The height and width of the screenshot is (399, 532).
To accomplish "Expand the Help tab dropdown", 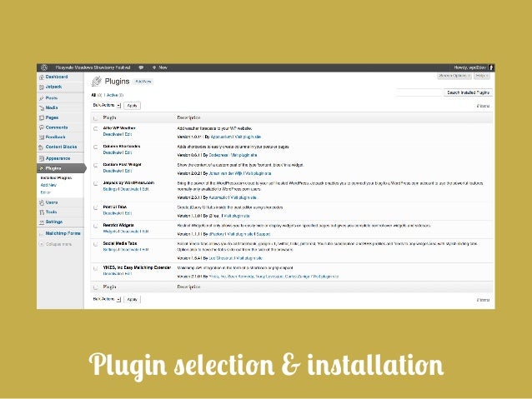I will (x=482, y=76).
